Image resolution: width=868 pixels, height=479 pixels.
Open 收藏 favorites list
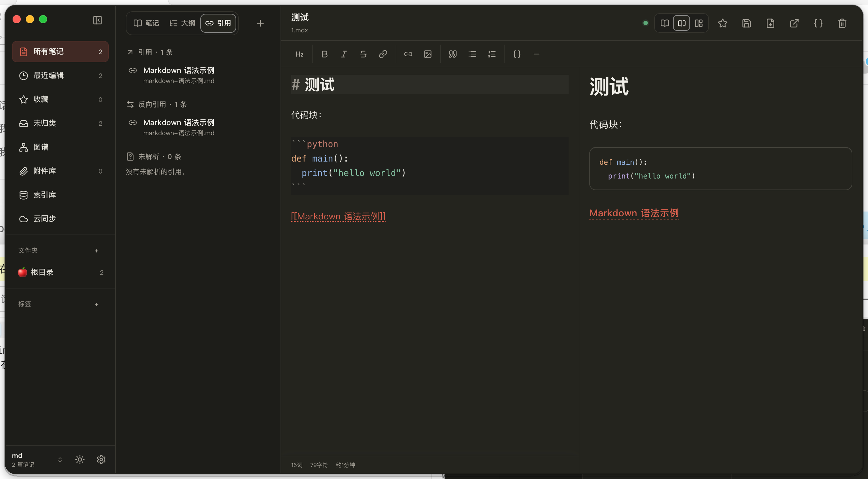60,99
